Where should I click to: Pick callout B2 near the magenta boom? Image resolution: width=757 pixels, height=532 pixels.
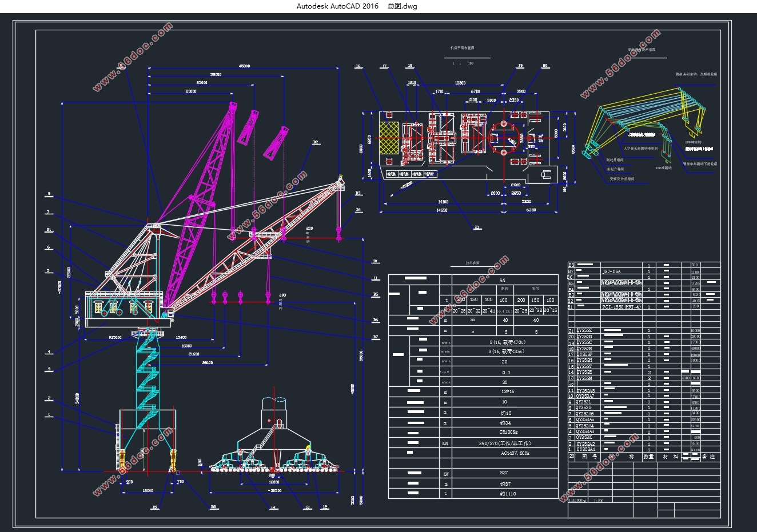[315, 142]
